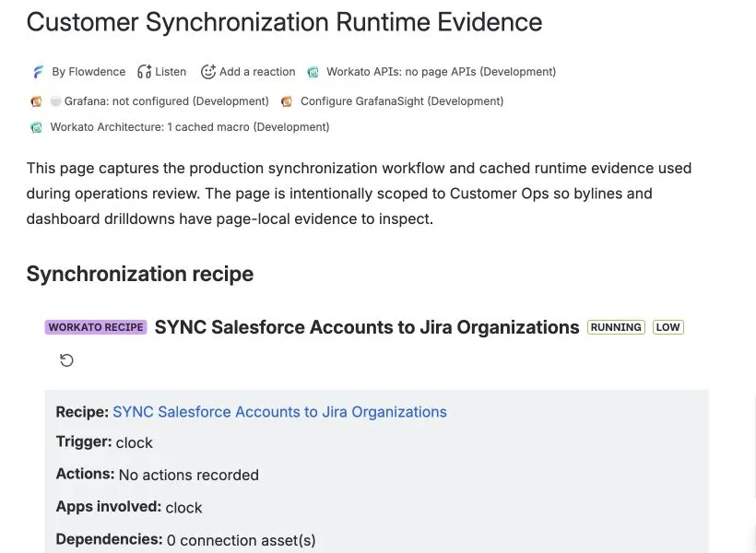The height and width of the screenshot is (553, 756).
Task: Click the Grafana not configured byline icon
Action: click(36, 101)
